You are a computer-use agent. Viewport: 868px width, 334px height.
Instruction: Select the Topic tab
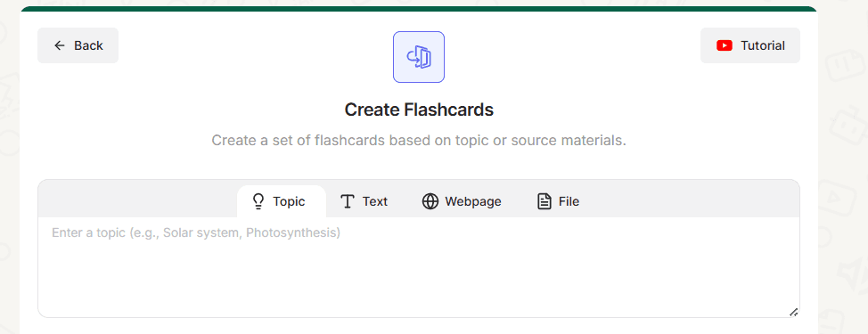(x=282, y=201)
